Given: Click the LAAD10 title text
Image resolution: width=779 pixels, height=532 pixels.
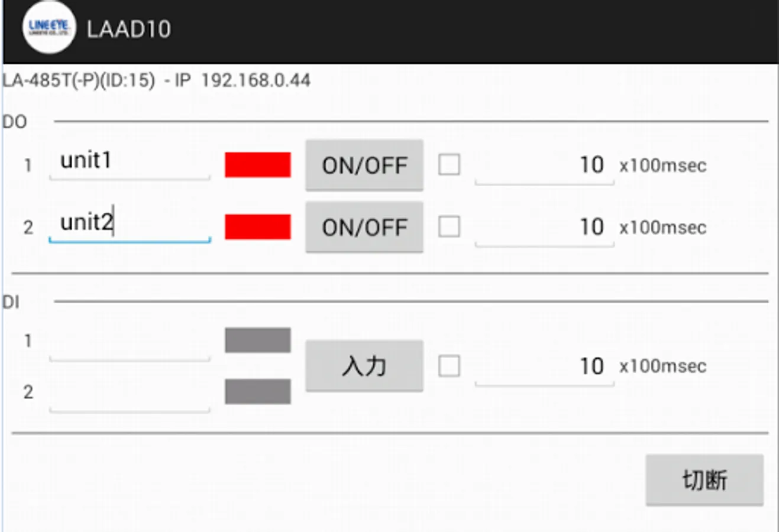Looking at the screenshot, I should coord(129,29).
